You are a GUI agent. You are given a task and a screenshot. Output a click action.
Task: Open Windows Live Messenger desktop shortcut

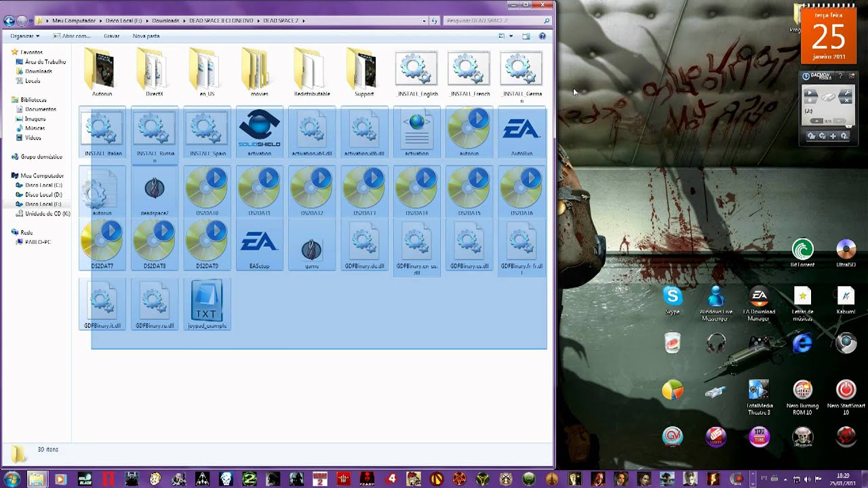tap(716, 303)
